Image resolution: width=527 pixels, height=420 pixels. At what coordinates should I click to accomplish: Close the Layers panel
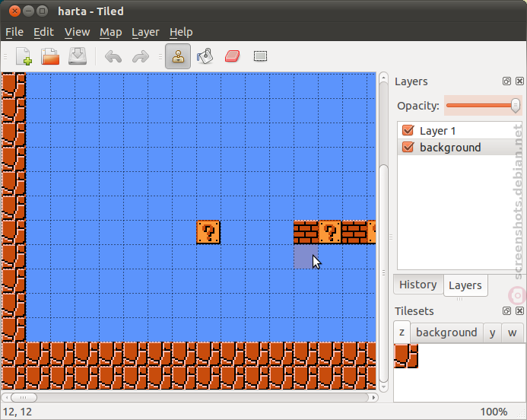click(x=519, y=81)
